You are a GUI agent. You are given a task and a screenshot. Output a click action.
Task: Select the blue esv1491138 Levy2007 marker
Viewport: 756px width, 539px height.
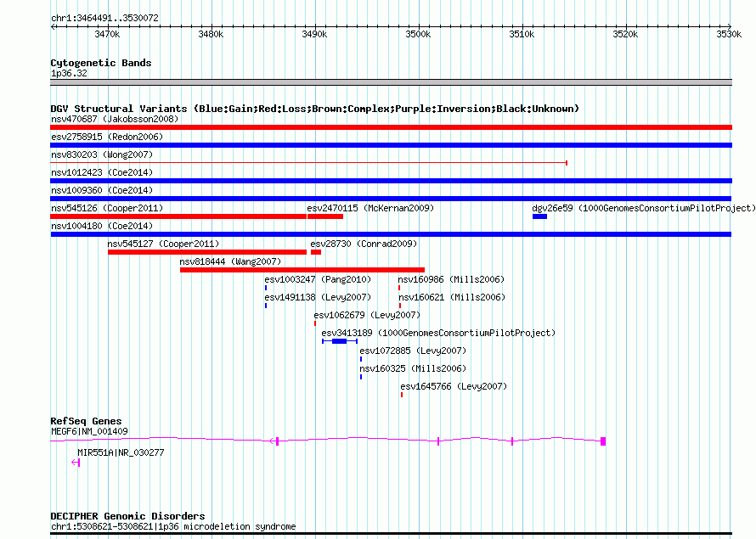[x=266, y=306]
